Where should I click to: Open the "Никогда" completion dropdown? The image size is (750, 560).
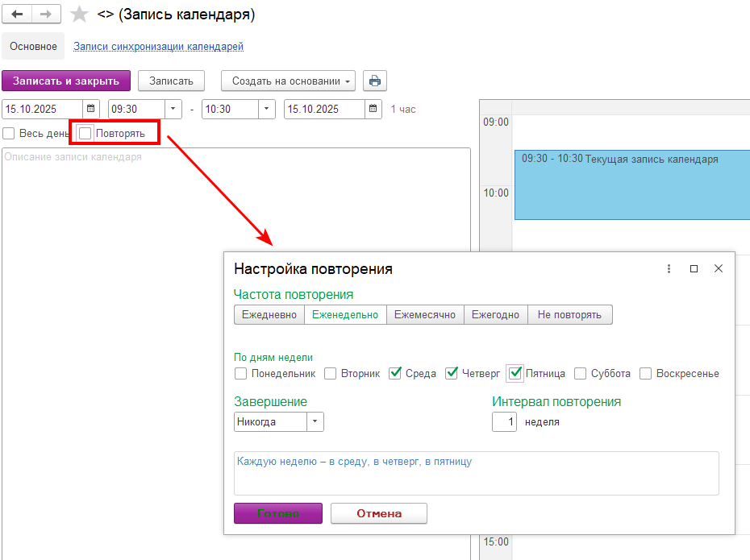coord(315,421)
